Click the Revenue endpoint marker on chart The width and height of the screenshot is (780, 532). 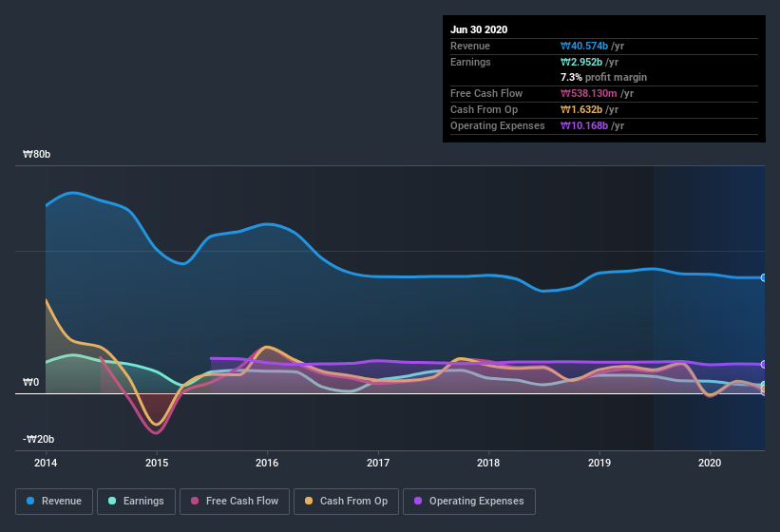point(764,277)
